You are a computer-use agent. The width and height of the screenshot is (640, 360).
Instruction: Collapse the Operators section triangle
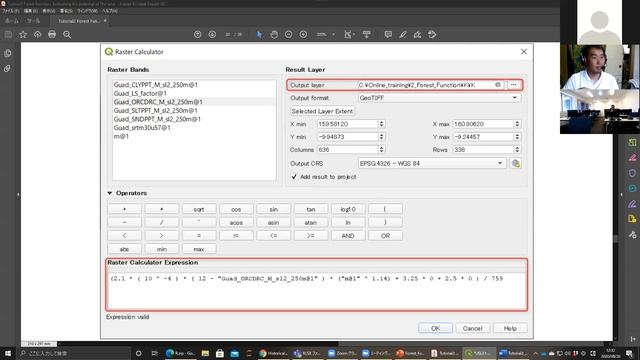pos(110,193)
